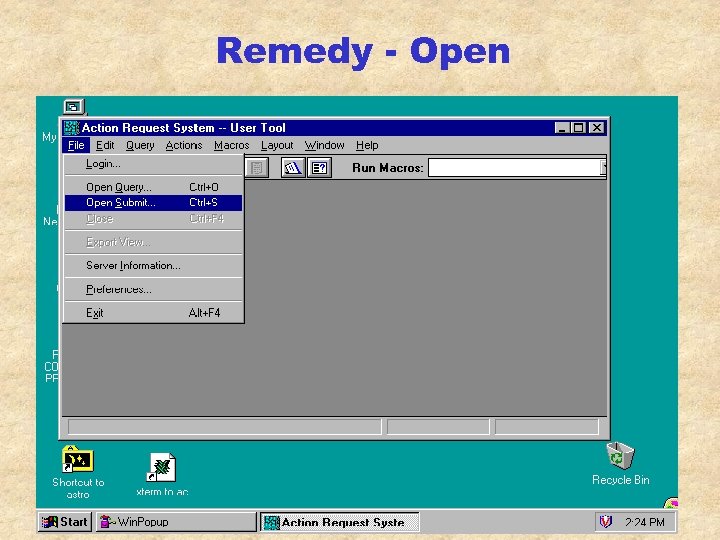Click the Start button

click(x=65, y=522)
